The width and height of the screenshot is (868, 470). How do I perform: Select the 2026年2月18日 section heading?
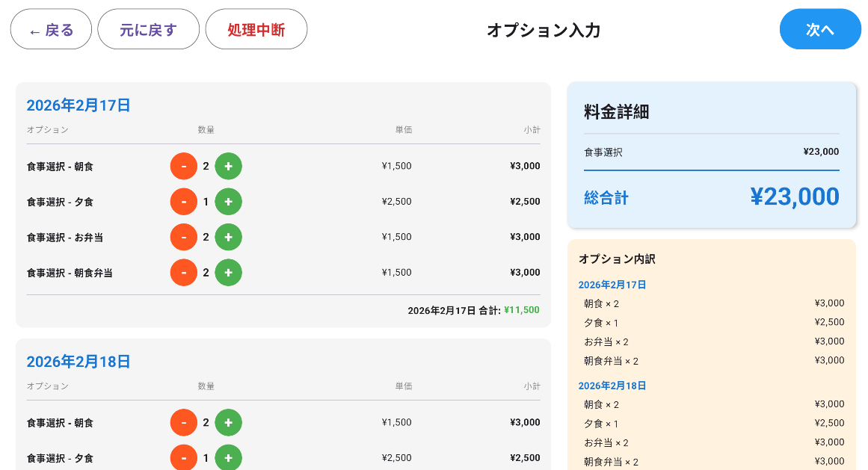click(x=78, y=362)
